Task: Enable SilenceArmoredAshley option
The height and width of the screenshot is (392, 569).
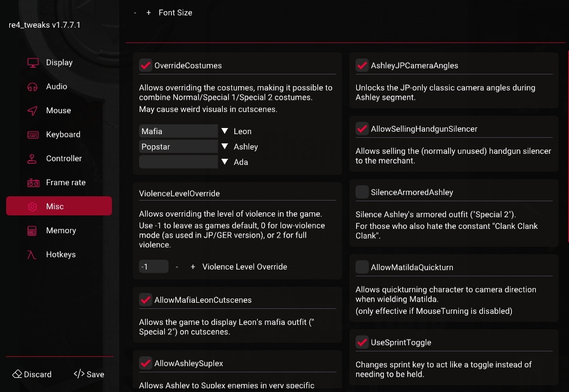Action: coord(362,192)
